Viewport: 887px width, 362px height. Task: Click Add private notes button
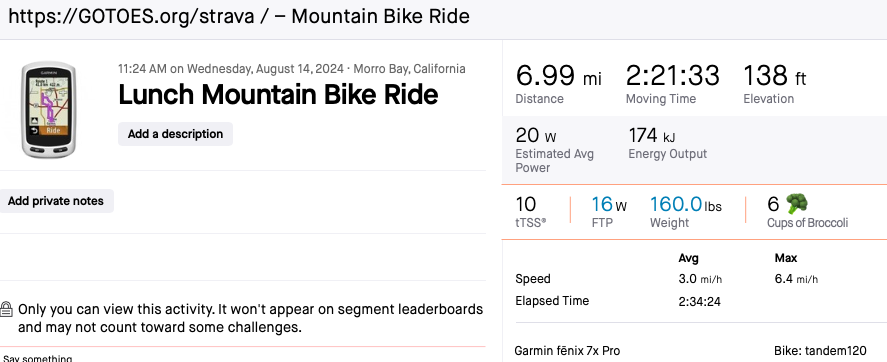56,201
